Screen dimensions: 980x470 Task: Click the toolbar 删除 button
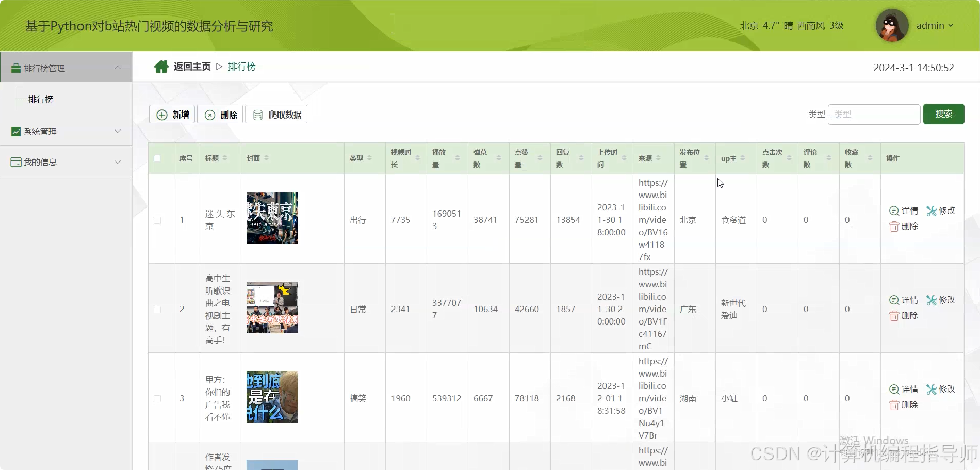tap(220, 115)
